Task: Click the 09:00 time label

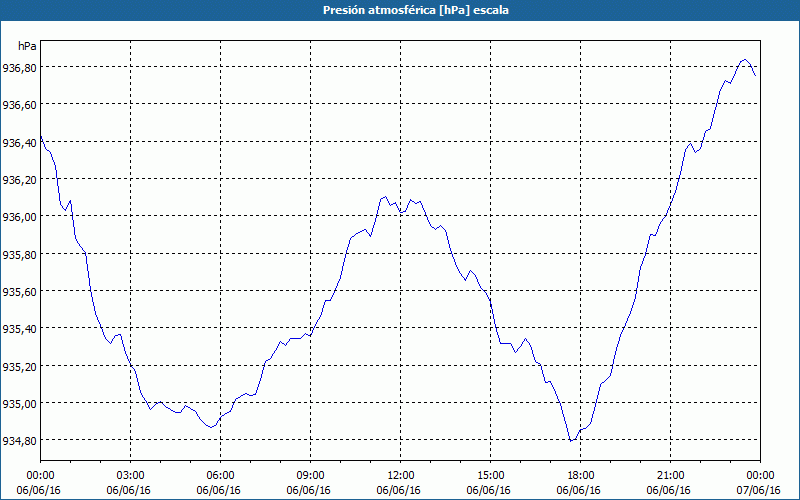Action: click(310, 476)
